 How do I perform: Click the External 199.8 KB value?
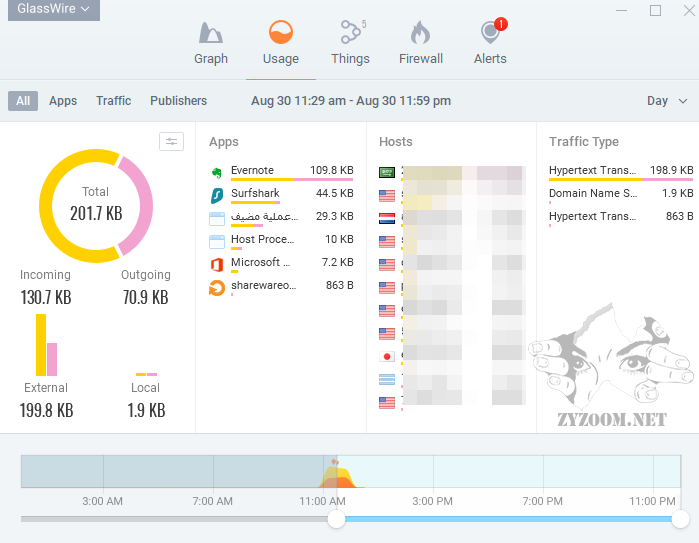click(46, 410)
